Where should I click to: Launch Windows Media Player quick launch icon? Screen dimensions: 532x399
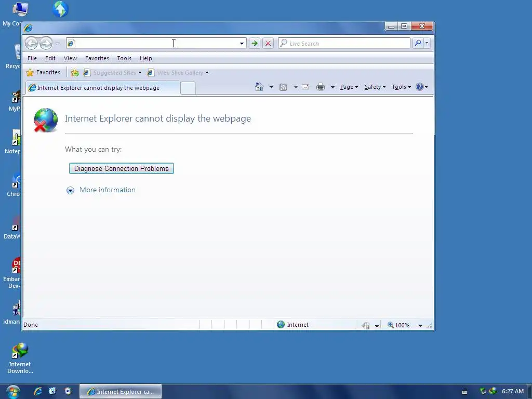[x=68, y=391]
